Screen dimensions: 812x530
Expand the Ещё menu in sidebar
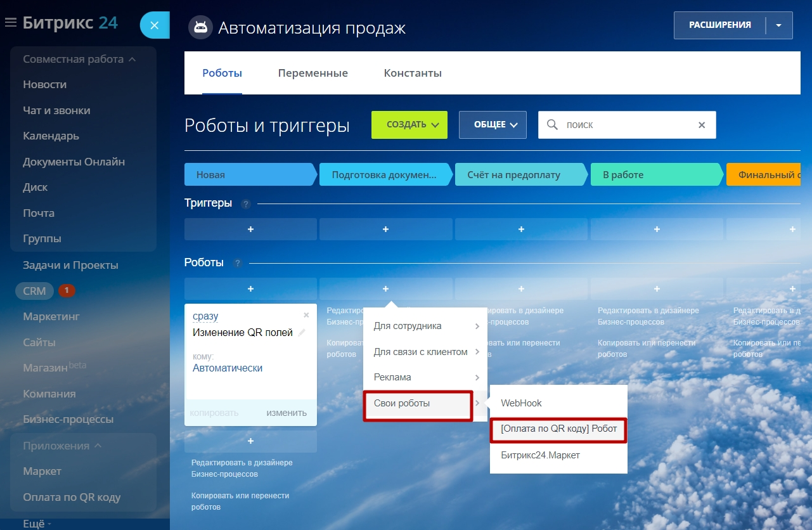(x=37, y=524)
